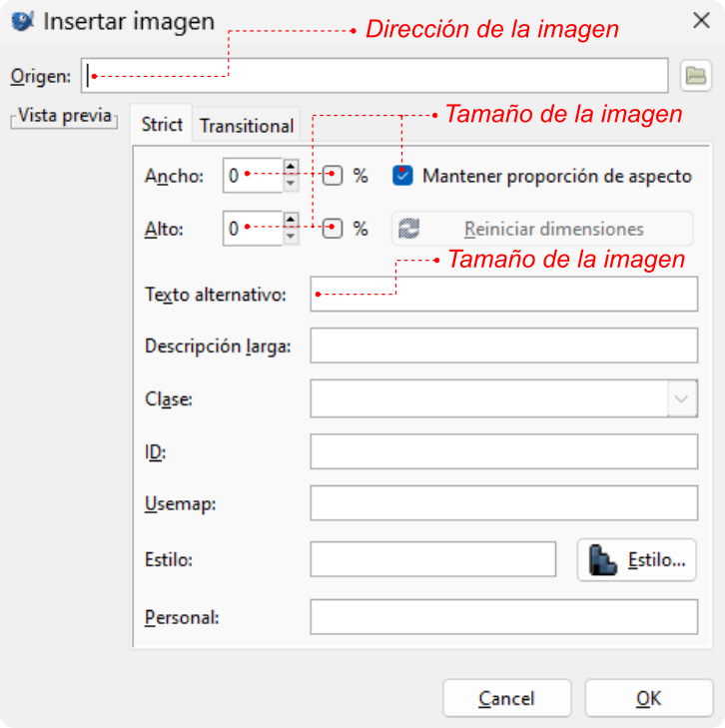This screenshot has height=728, width=725.
Task: Increase Ancho value with up arrow
Action: (291, 168)
